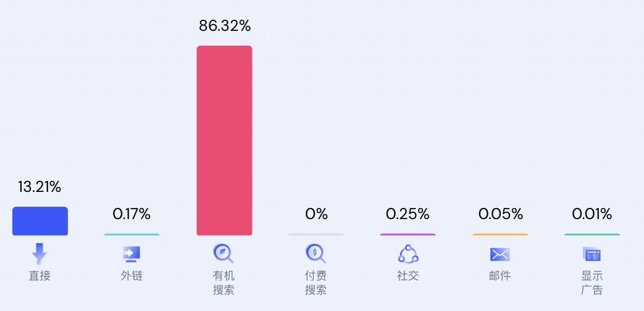Click the Direct (直接) download arrow icon
This screenshot has width=644, height=311.
(x=40, y=254)
